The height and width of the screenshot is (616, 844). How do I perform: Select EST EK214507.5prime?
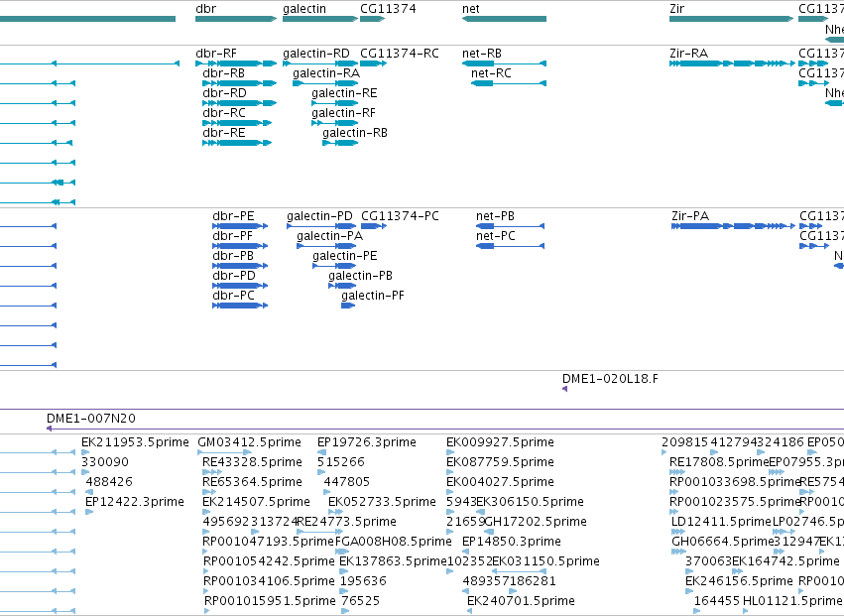coord(206,512)
